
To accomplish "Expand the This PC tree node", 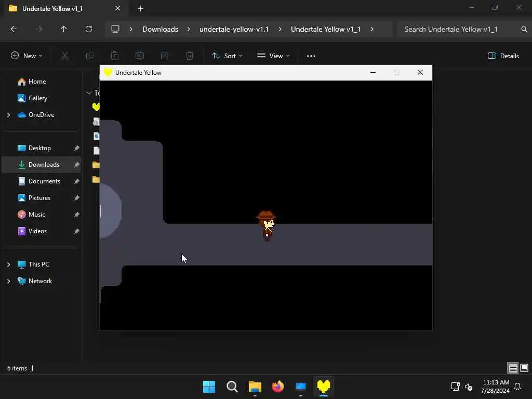I will point(8,264).
